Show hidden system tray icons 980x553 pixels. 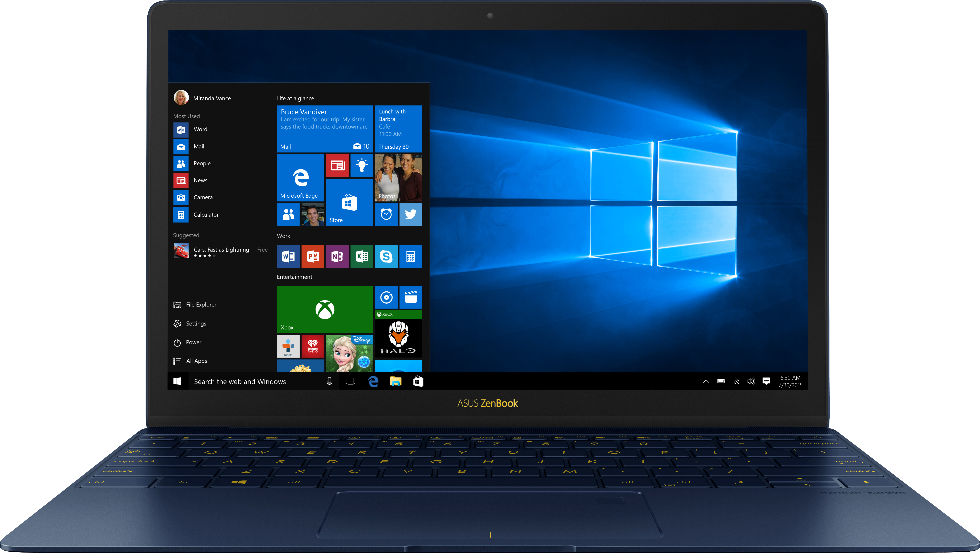(x=706, y=381)
